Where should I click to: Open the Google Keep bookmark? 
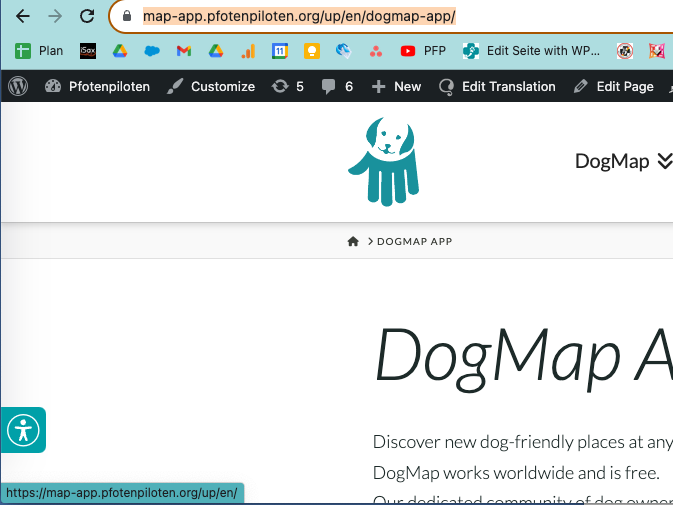pyautogui.click(x=312, y=51)
